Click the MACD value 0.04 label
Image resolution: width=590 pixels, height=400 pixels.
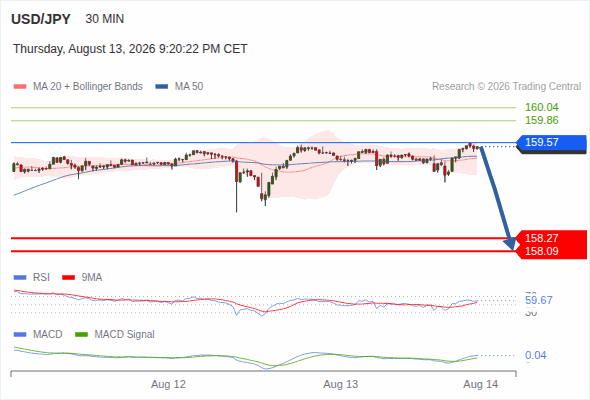pyautogui.click(x=535, y=355)
